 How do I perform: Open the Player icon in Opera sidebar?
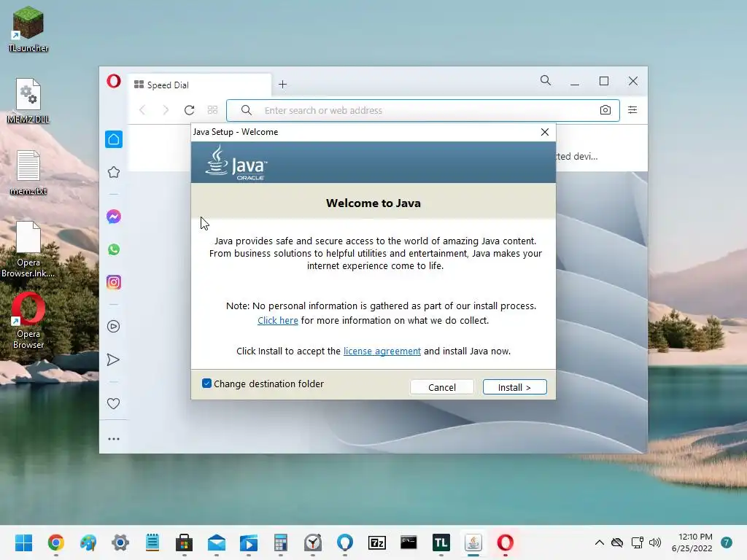pyautogui.click(x=113, y=326)
